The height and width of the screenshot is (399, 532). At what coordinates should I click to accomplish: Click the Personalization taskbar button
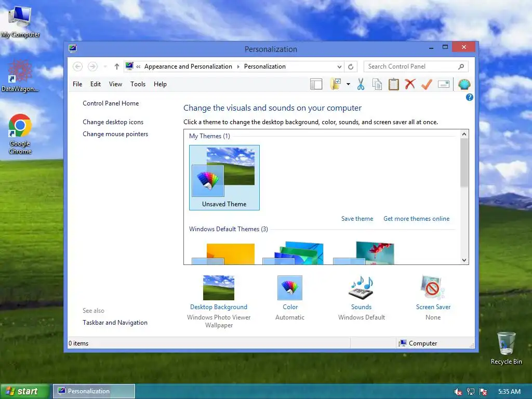point(94,391)
